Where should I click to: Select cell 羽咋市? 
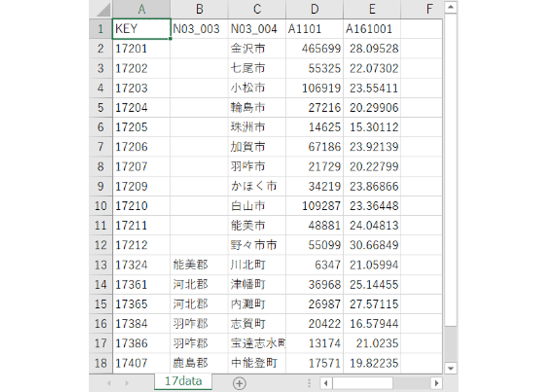(x=257, y=166)
